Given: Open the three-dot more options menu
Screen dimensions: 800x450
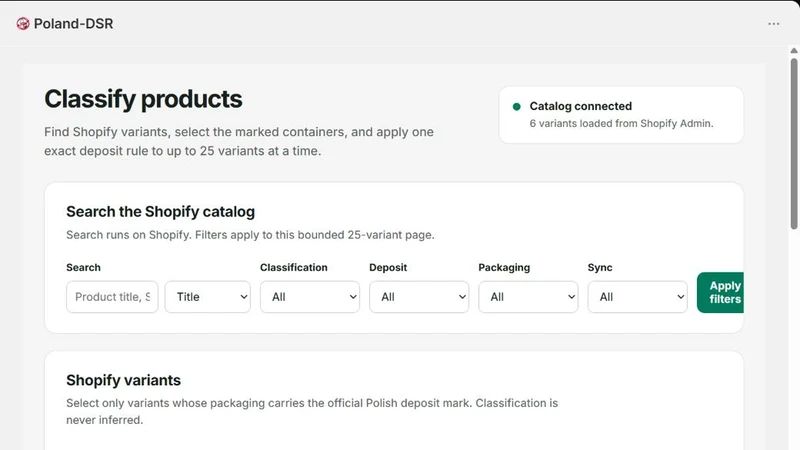Looking at the screenshot, I should (773, 24).
